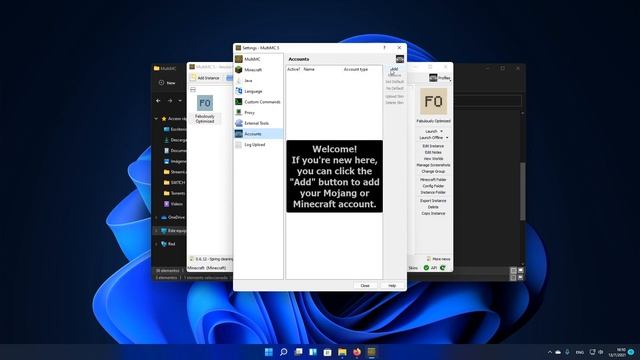Open the External Tools settings page
This screenshot has width=640, height=360.
pyautogui.click(x=258, y=123)
